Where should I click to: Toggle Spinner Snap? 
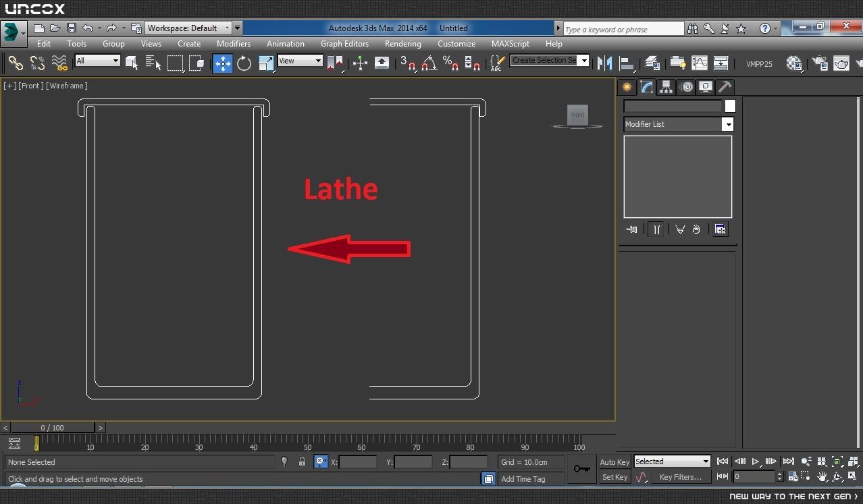(x=473, y=63)
